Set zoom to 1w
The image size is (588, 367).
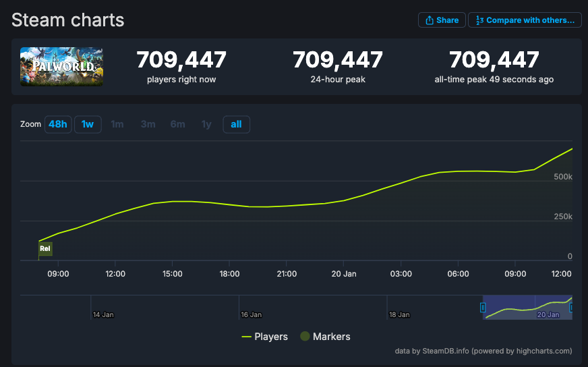[x=88, y=124]
